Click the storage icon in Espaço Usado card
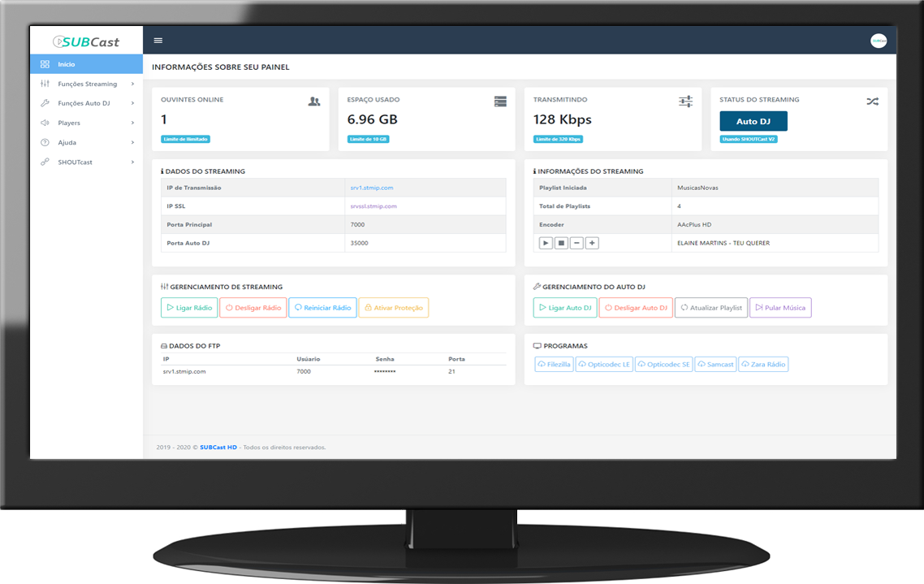 tap(500, 102)
